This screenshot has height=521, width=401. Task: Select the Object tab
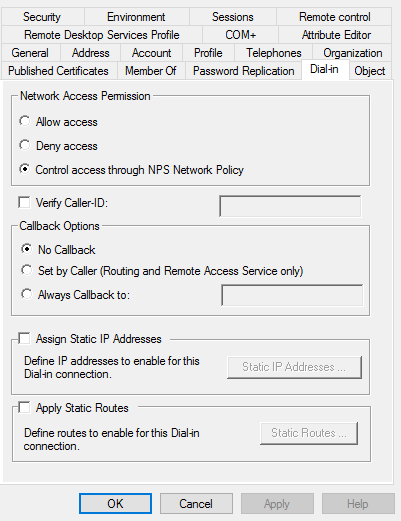[x=370, y=71]
